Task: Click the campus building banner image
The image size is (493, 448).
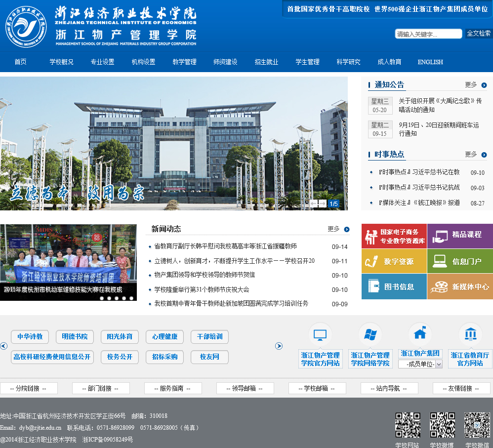Action: coord(174,143)
